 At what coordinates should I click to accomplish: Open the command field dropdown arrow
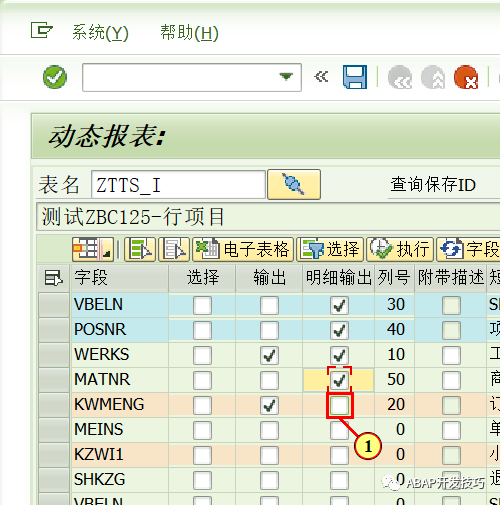coord(286,77)
